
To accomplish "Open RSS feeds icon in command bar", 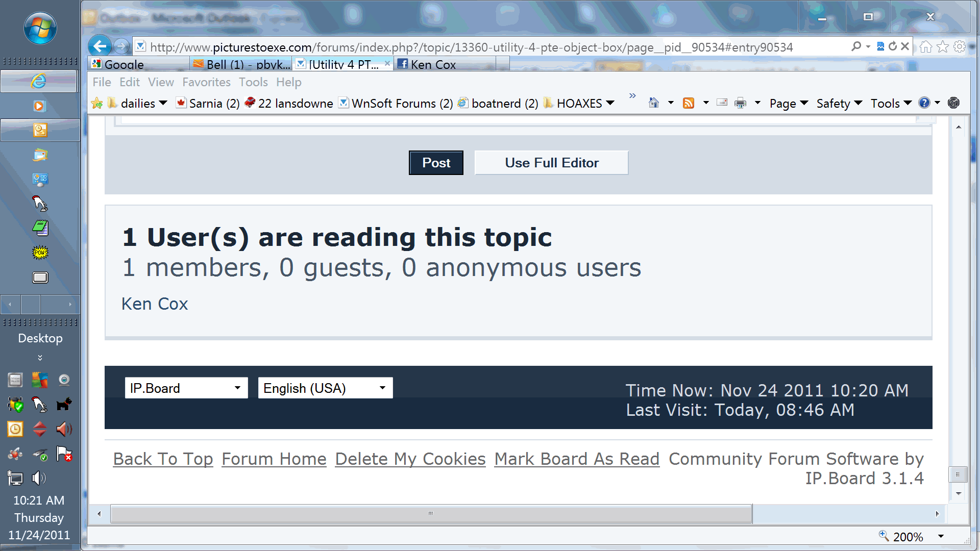I will [x=689, y=103].
